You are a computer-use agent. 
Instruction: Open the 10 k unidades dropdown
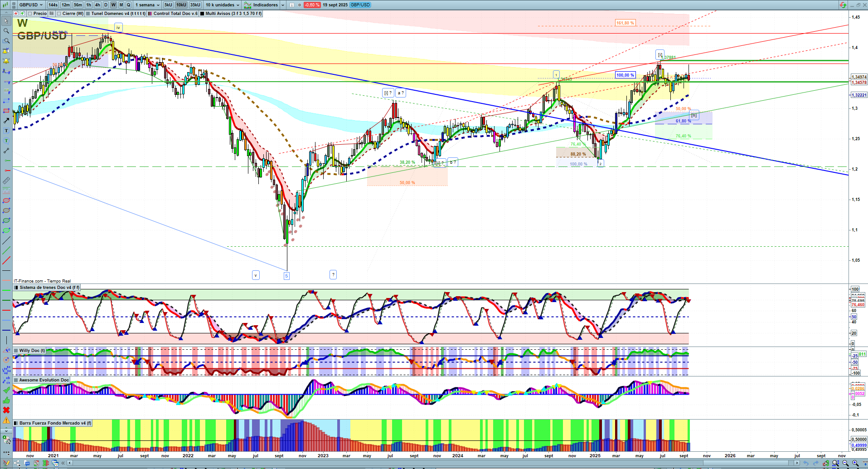coord(223,5)
